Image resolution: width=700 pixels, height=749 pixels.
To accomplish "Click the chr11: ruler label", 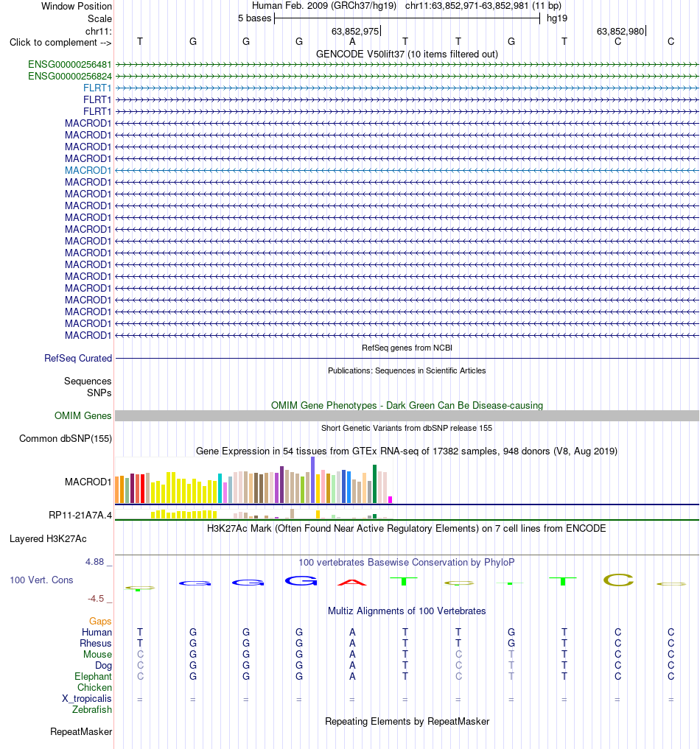I will [x=99, y=31].
